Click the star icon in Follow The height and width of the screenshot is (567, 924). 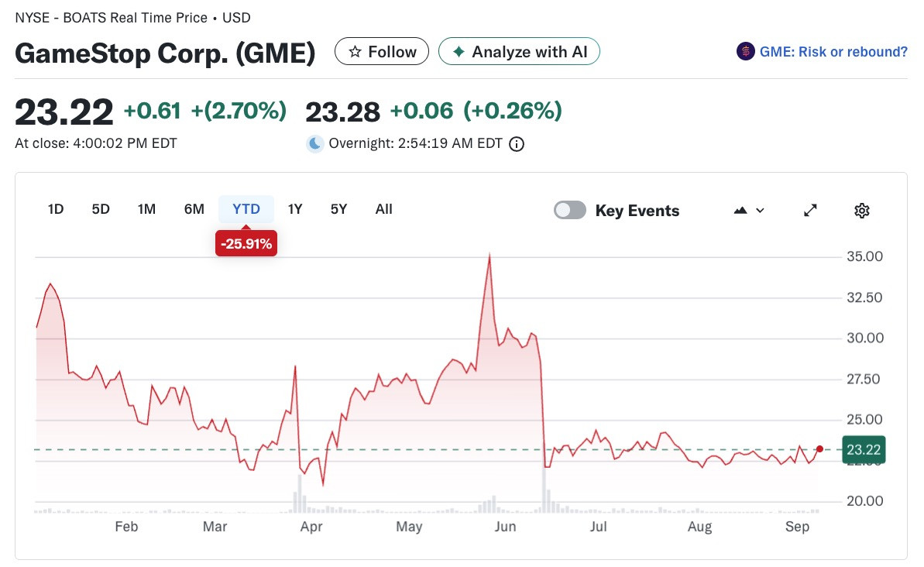coord(355,52)
